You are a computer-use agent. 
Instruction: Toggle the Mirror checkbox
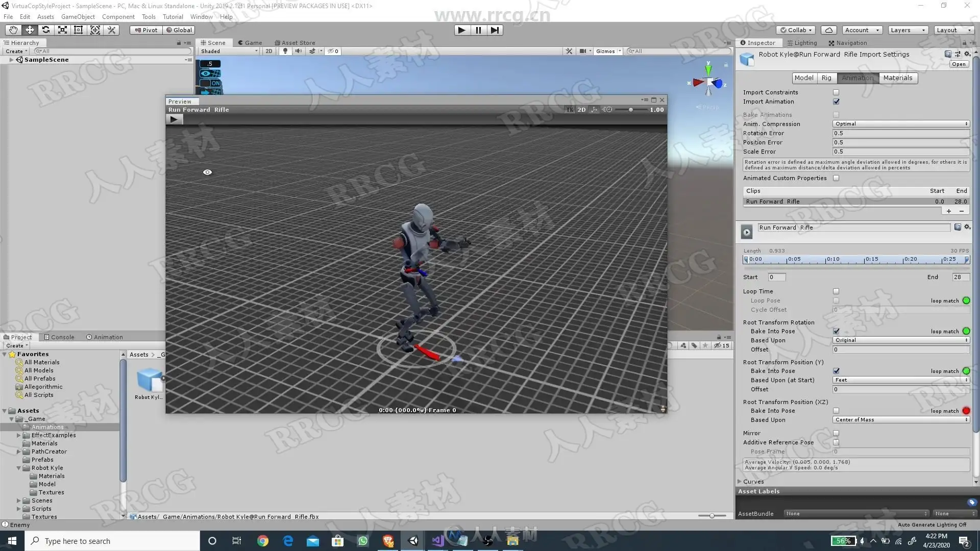click(836, 433)
